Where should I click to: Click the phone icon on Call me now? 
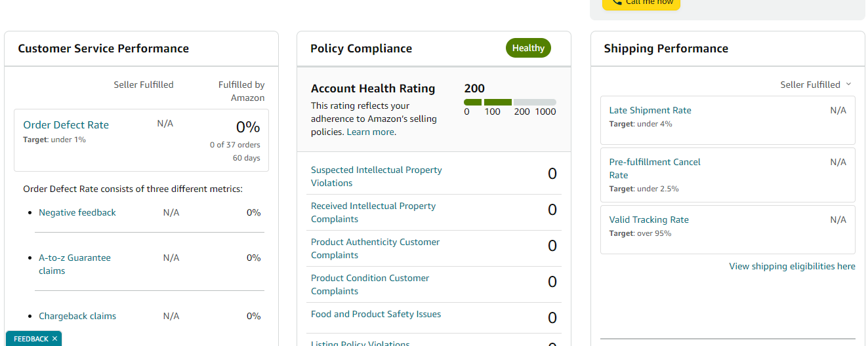(617, 3)
